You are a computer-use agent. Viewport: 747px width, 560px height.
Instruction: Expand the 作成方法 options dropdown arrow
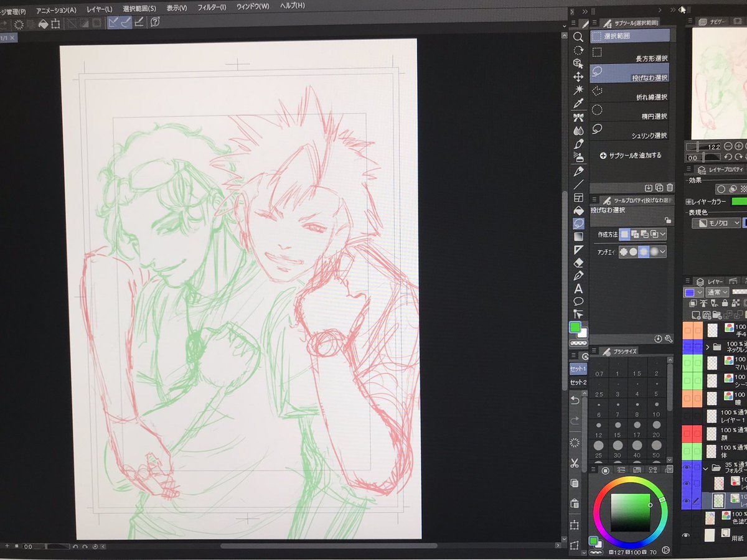pos(662,234)
